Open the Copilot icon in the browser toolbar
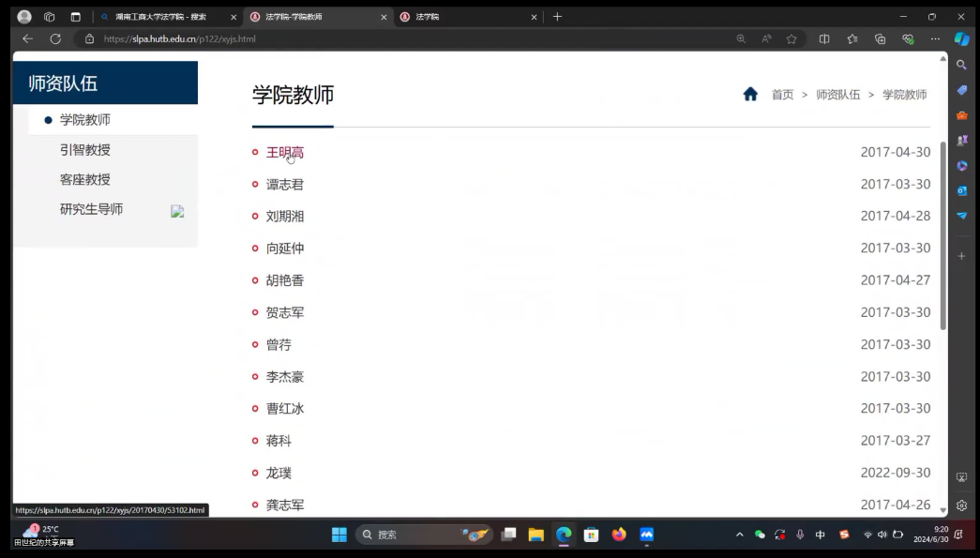Image resolution: width=980 pixels, height=558 pixels. (961, 39)
